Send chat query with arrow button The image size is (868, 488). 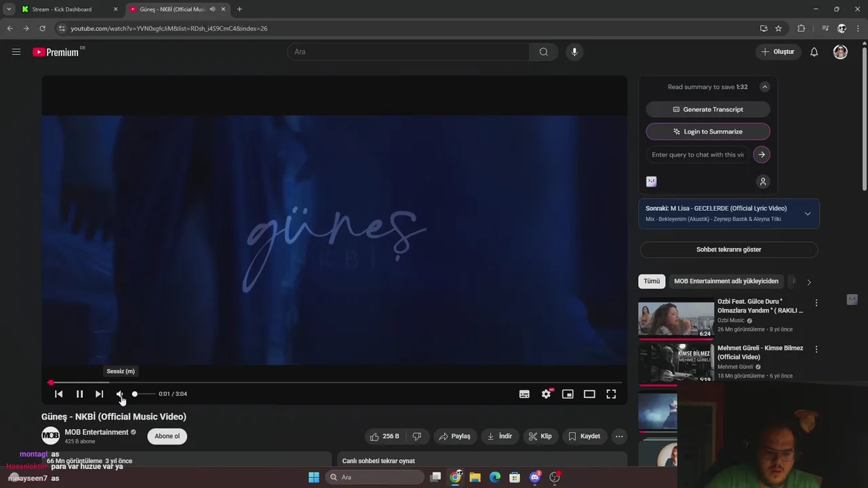[x=762, y=155]
